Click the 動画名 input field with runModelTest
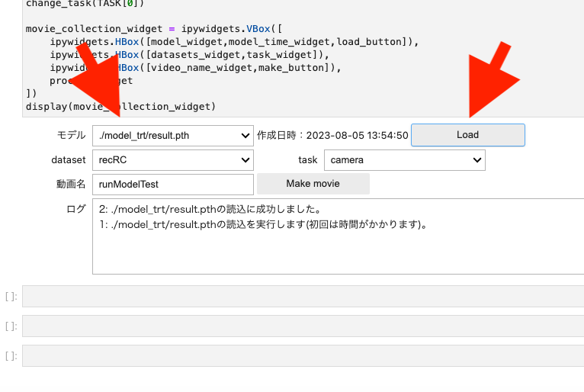Viewport: 584px width, 392px height. (173, 185)
